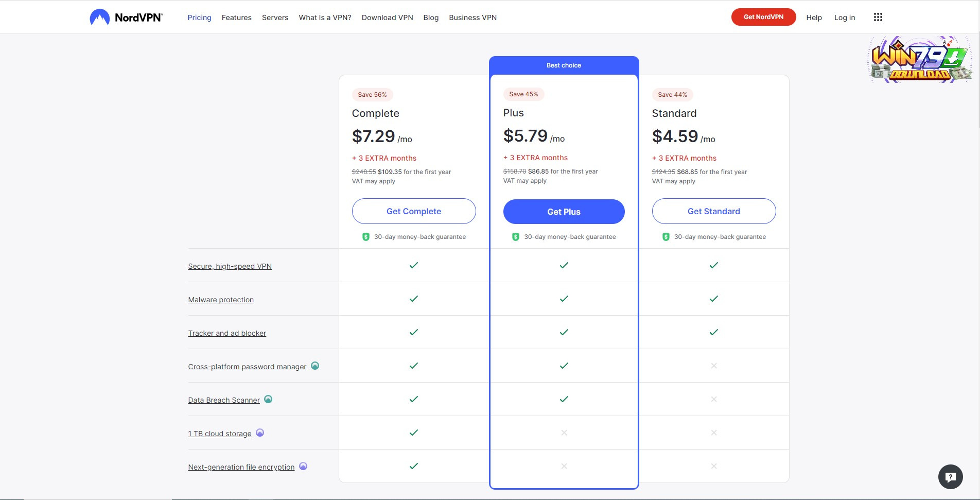The height and width of the screenshot is (500, 980).
Task: Click the Complete plan title
Action: [x=375, y=113]
